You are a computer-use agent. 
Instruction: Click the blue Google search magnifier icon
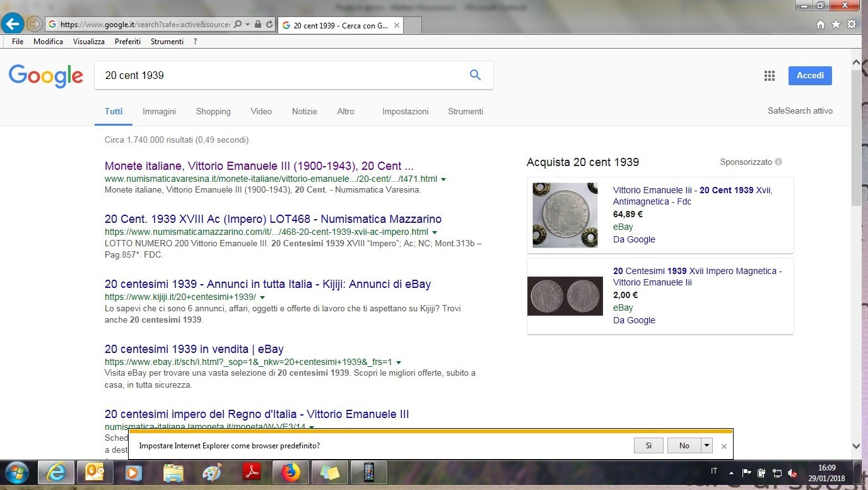[475, 75]
